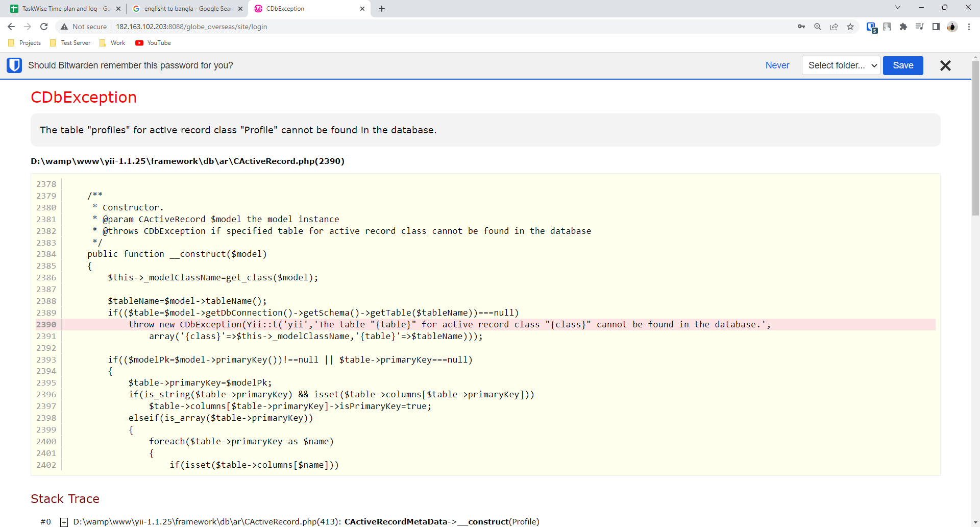The image size is (980, 527).
Task: Click the password key icon in address bar
Action: pyautogui.click(x=801, y=27)
